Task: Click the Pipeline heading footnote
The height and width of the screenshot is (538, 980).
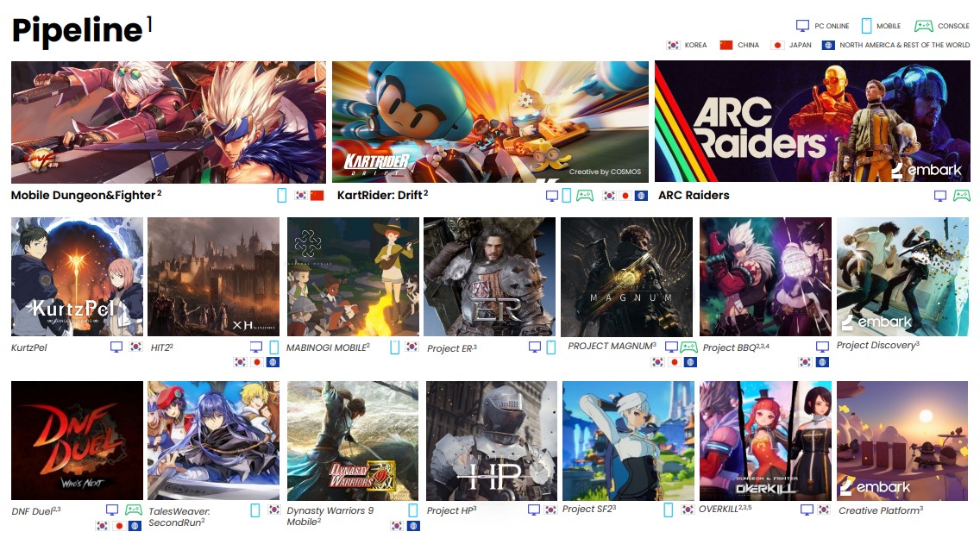Action: point(149,24)
